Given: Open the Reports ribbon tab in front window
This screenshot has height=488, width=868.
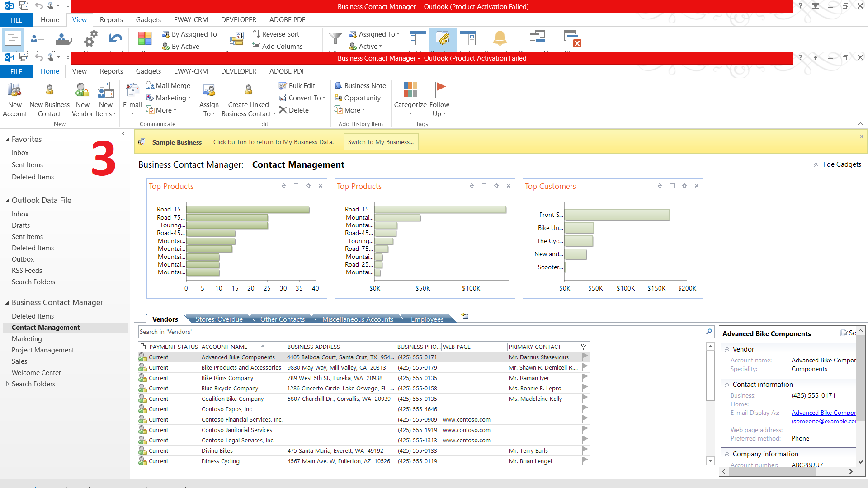Looking at the screenshot, I should tap(111, 71).
